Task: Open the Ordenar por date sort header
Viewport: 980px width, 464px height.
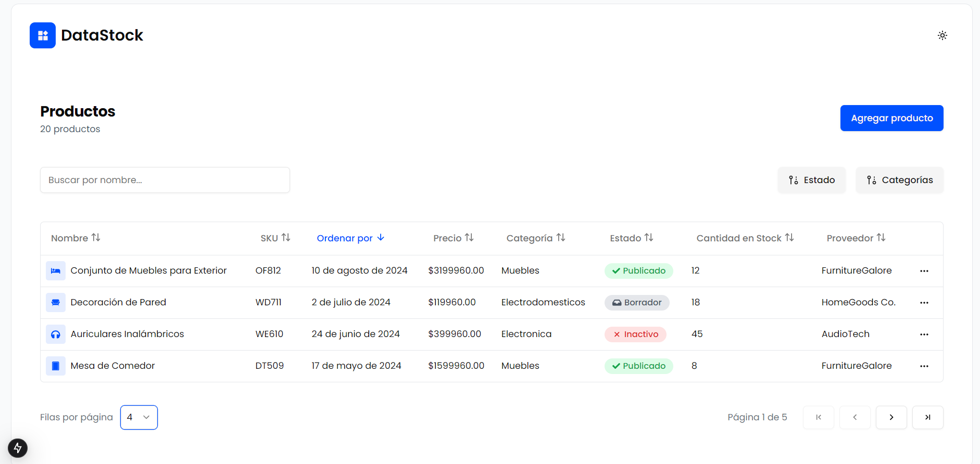Action: (x=350, y=238)
